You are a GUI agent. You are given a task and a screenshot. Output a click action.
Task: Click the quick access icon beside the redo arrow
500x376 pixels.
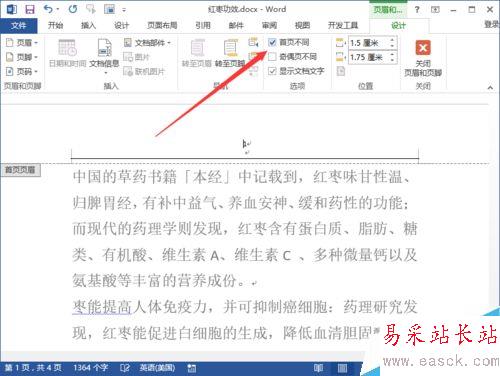(x=91, y=9)
